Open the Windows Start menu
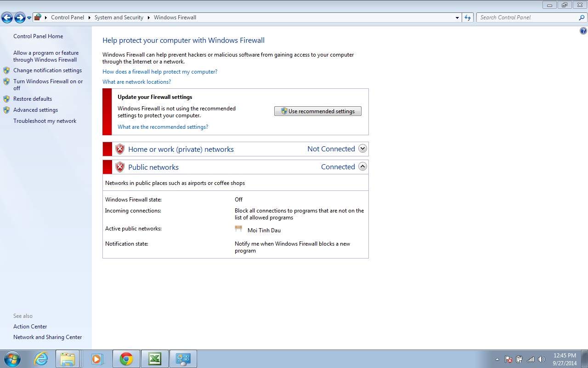The image size is (588, 368). point(12,359)
